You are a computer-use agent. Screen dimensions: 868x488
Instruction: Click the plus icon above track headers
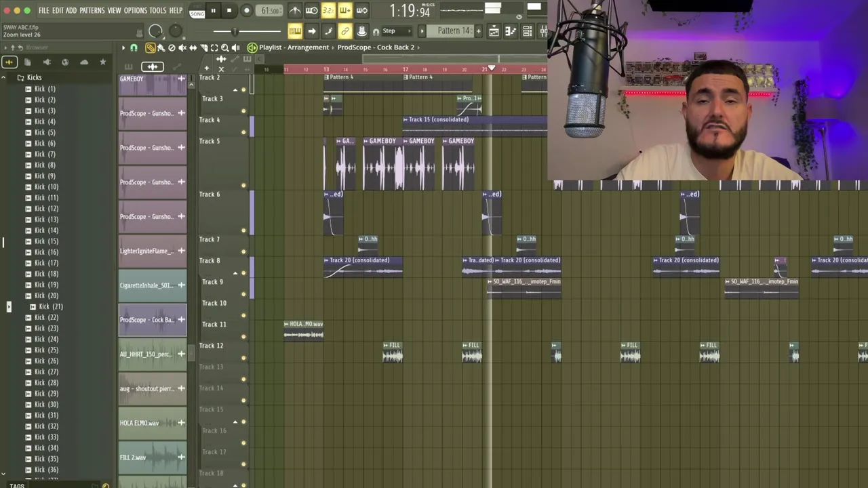pyautogui.click(x=207, y=68)
